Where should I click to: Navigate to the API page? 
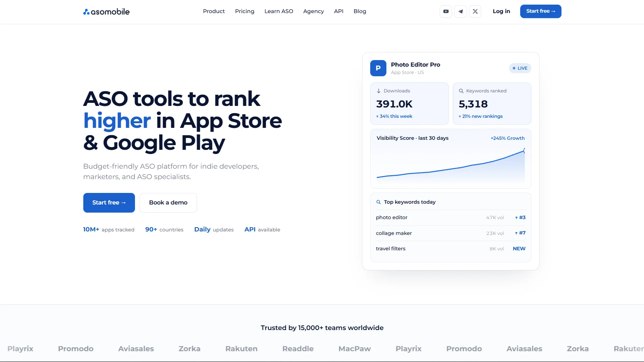coord(339,12)
